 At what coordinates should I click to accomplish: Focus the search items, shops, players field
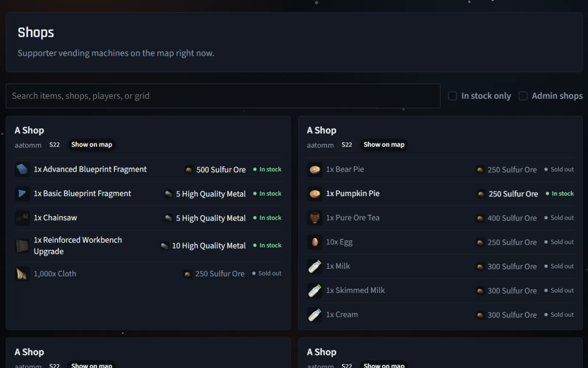point(223,96)
